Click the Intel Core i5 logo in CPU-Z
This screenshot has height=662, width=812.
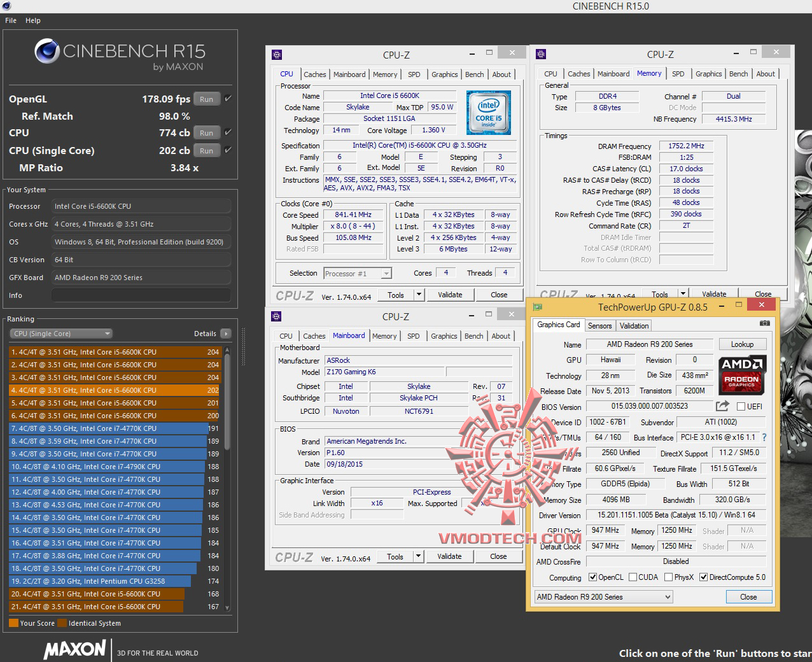[488, 113]
